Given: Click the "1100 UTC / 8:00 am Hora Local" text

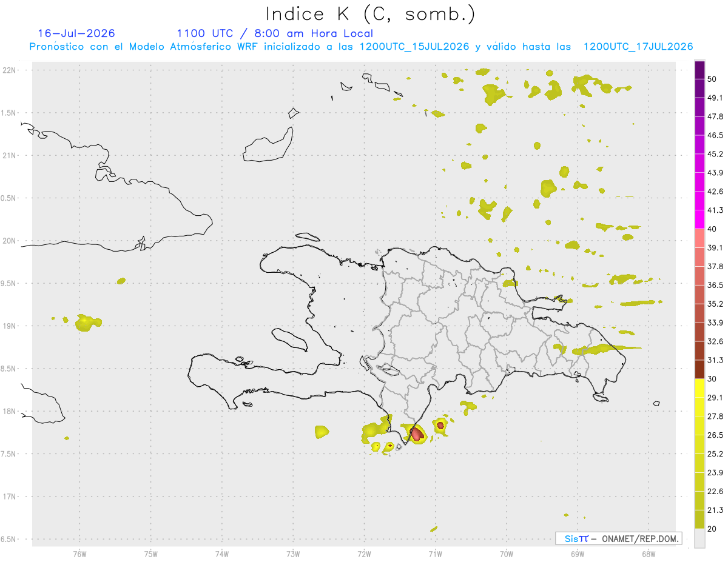Looking at the screenshot, I should [275, 33].
